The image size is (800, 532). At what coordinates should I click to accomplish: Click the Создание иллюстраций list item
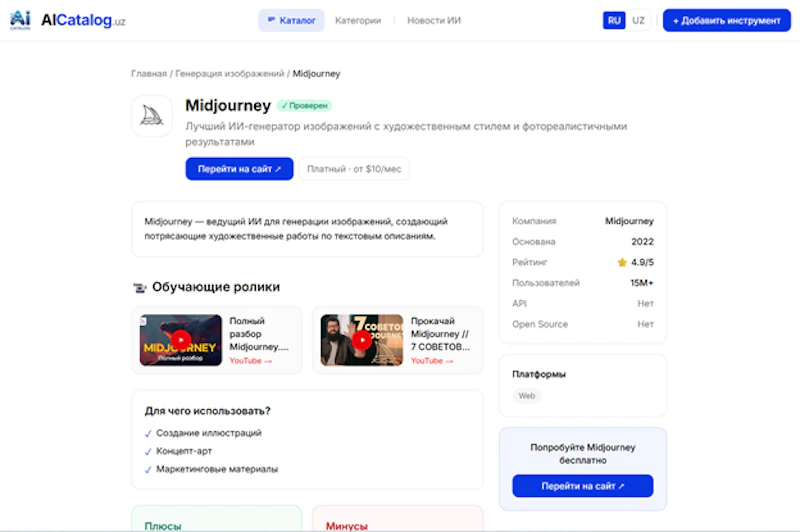[209, 433]
